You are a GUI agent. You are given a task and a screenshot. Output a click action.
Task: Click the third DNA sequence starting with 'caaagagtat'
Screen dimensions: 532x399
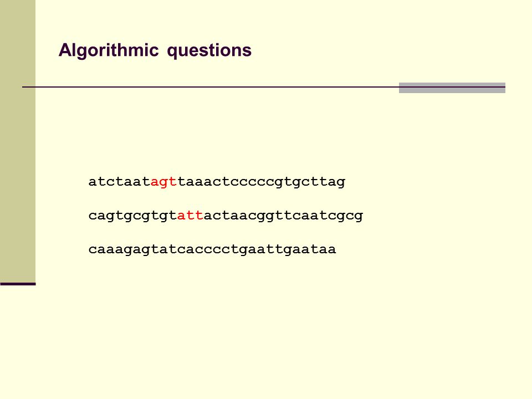tap(212, 249)
